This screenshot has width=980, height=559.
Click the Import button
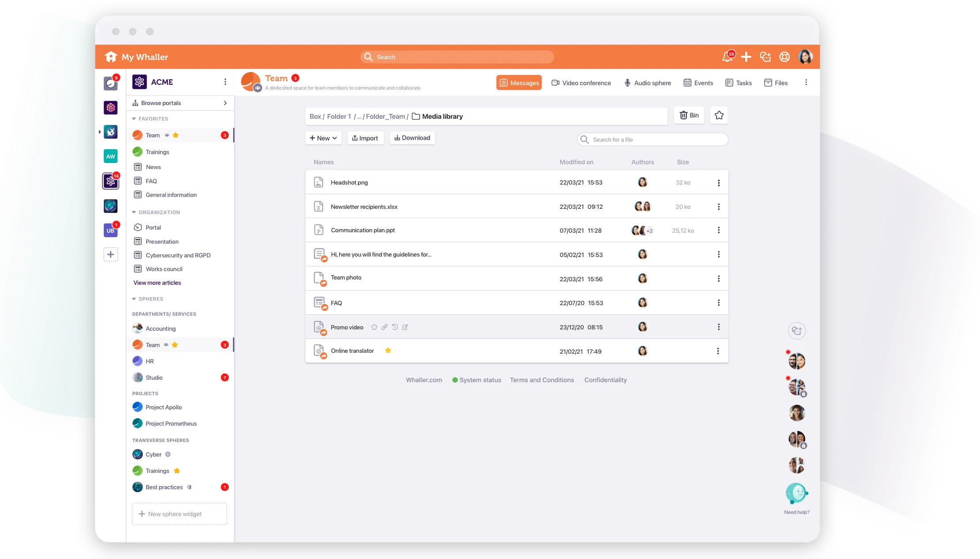coord(366,138)
